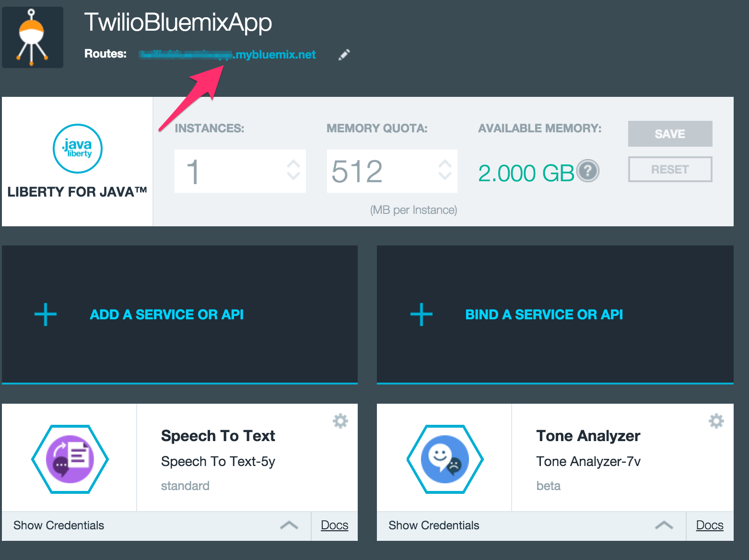The height and width of the screenshot is (560, 749).
Task: Expand the Speech To Text credentials chevron
Action: click(289, 525)
